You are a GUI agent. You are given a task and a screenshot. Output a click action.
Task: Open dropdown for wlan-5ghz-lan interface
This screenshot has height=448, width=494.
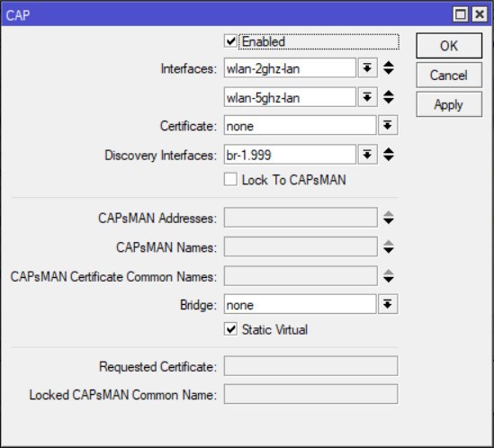(367, 97)
